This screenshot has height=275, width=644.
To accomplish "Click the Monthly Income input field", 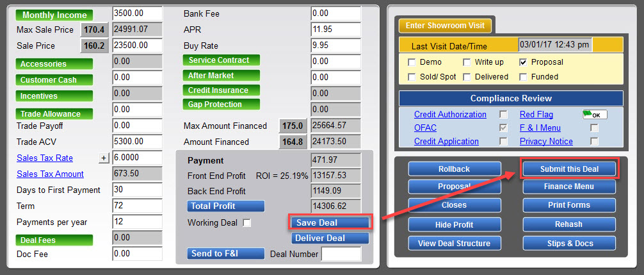I will click(138, 13).
